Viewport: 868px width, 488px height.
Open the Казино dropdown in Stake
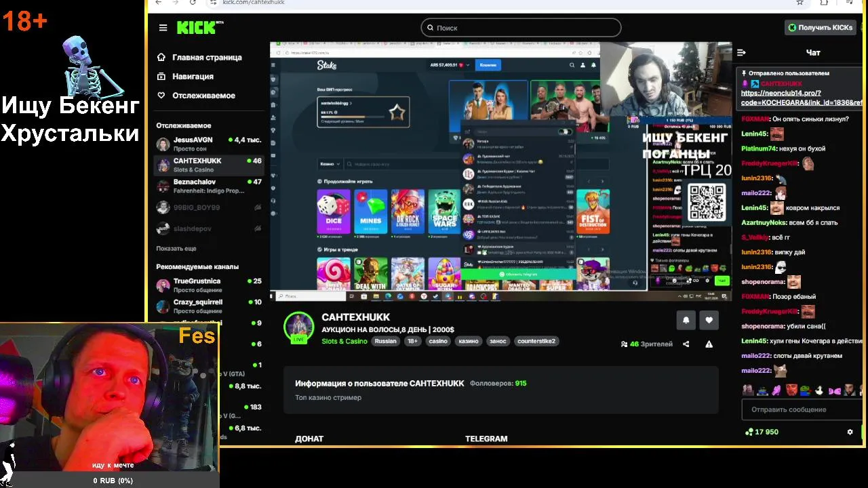330,163
